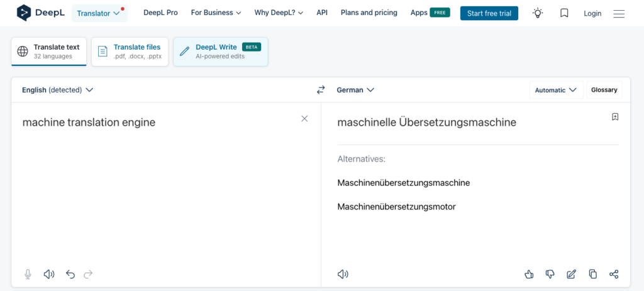Open DeepL Pro page
The width and height of the screenshot is (644, 291).
(160, 13)
